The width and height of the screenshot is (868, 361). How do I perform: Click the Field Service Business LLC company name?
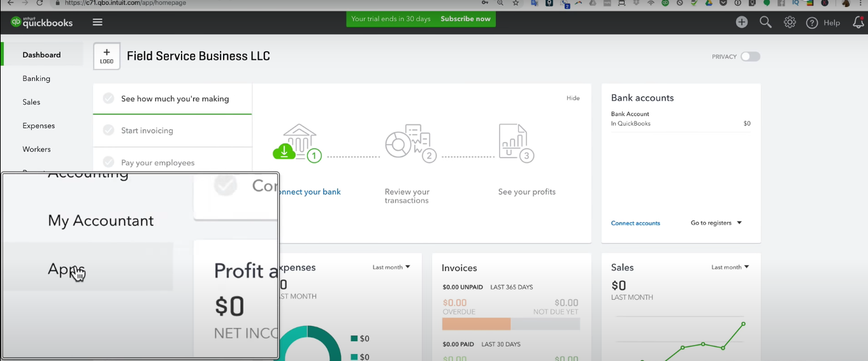point(198,56)
